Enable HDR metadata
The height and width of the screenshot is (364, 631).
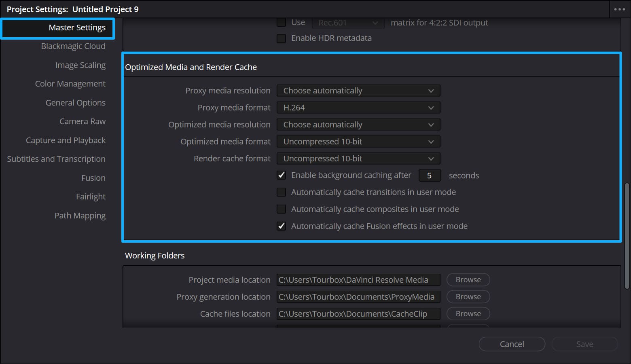(281, 38)
